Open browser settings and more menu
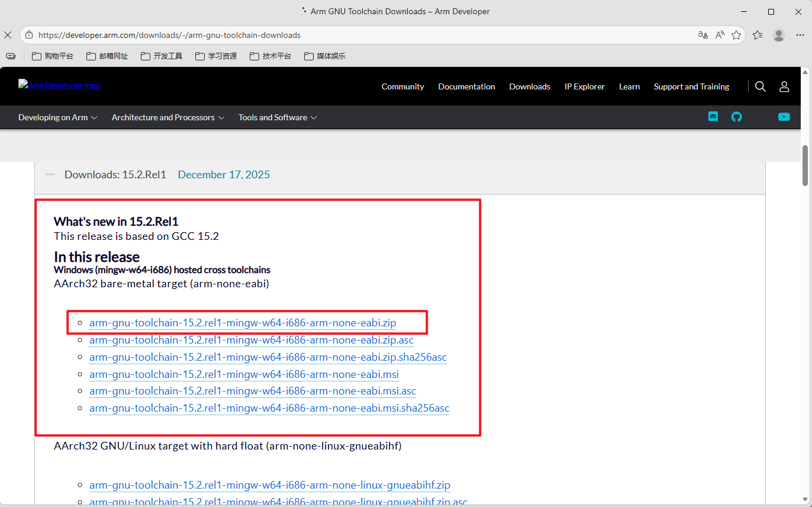The width and height of the screenshot is (812, 507). click(x=800, y=35)
